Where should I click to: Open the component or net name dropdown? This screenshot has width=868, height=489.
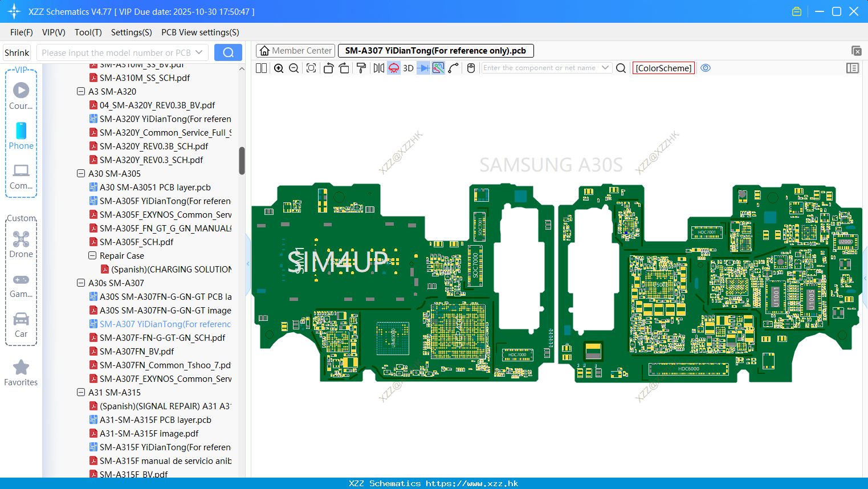[x=605, y=68]
